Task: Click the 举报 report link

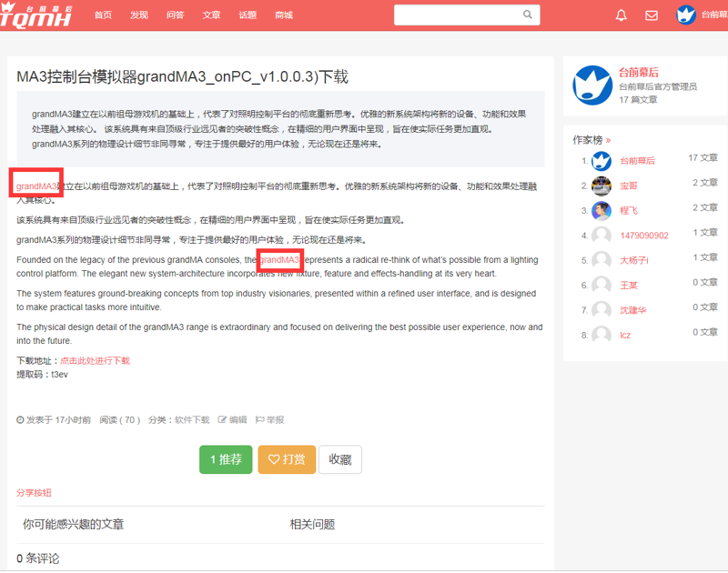Action: point(269,420)
